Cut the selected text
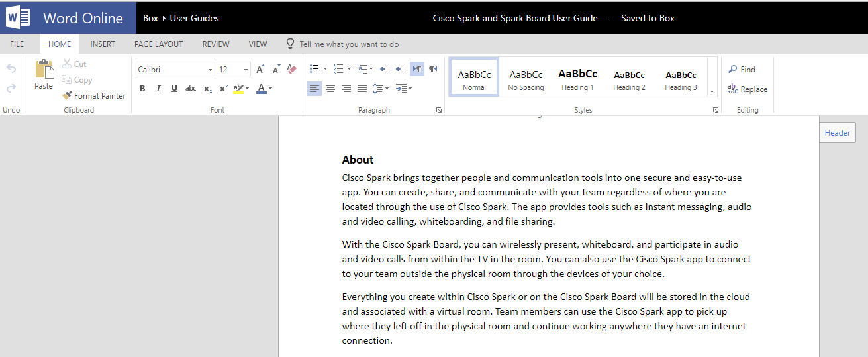This screenshot has width=868, height=357. [74, 64]
